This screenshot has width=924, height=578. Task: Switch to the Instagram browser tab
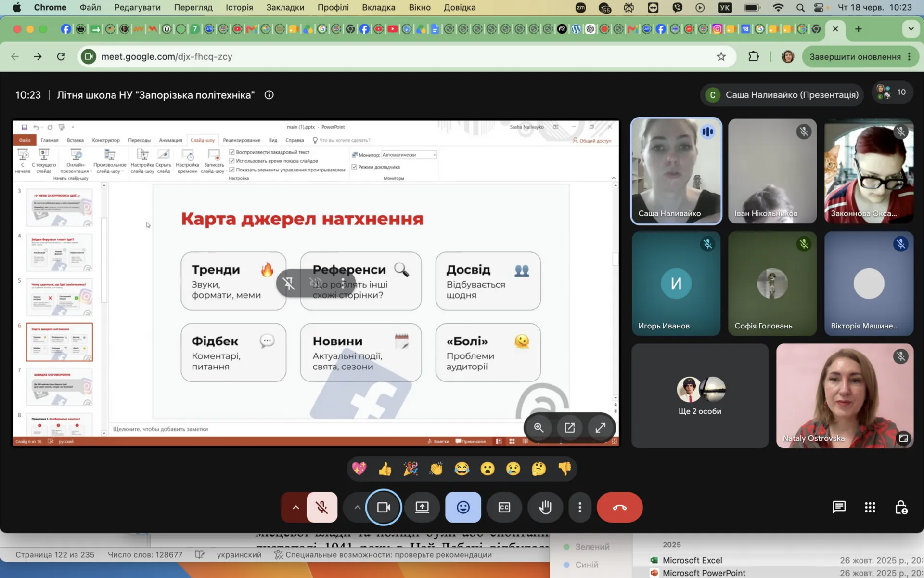tap(717, 29)
